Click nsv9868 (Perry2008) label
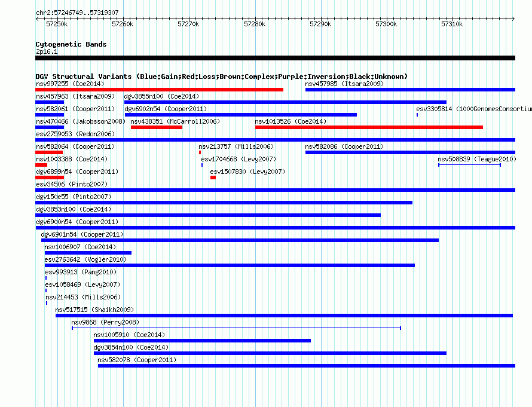Image resolution: width=532 pixels, height=407 pixels. (x=105, y=322)
